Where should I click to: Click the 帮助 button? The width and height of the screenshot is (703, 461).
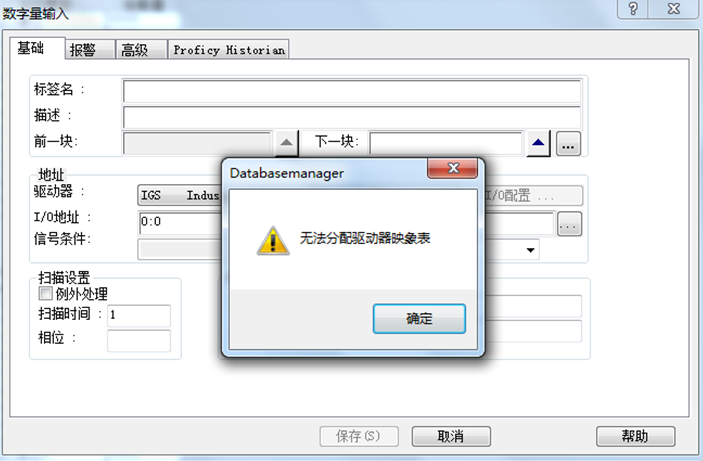click(x=635, y=436)
